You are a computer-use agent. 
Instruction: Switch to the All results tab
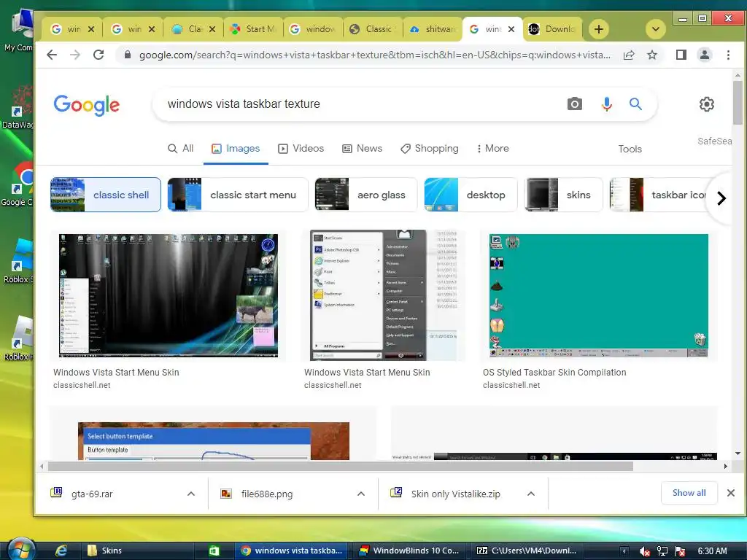181,149
